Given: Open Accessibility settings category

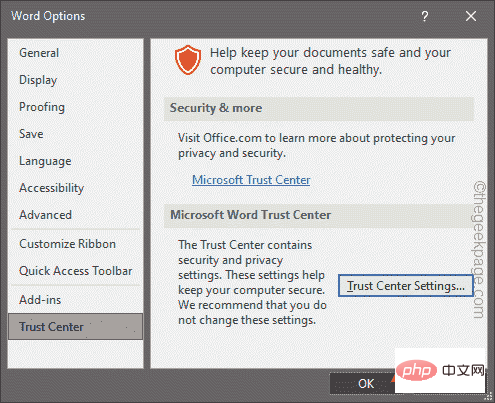Looking at the screenshot, I should (x=76, y=188).
